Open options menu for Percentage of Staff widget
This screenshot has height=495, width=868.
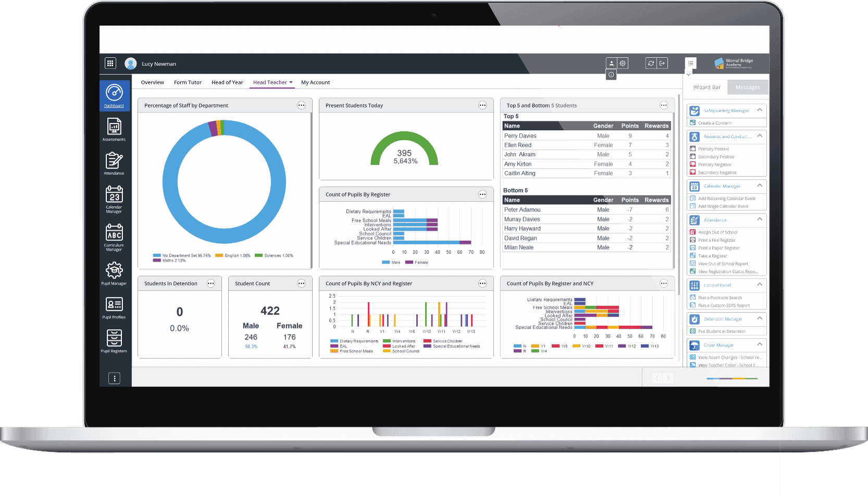[301, 105]
